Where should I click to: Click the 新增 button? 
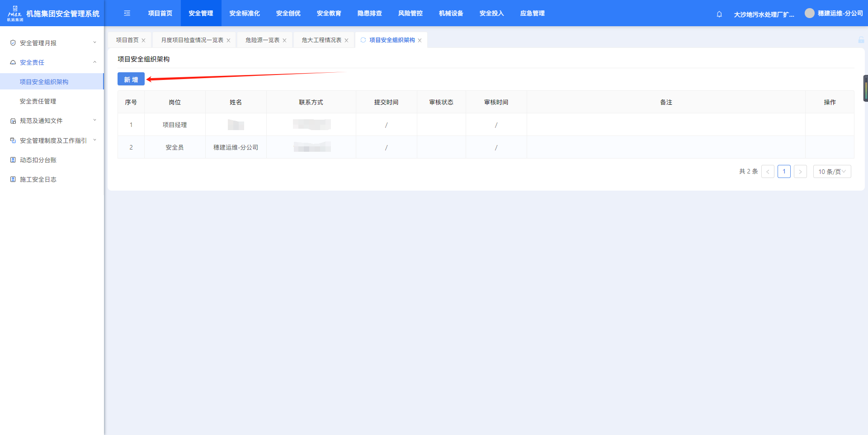pos(131,80)
